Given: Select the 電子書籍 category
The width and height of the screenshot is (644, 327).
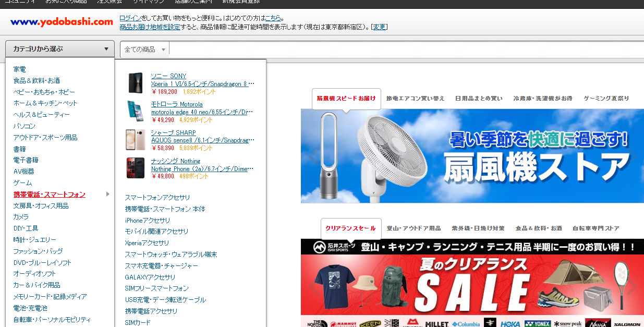Looking at the screenshot, I should tap(26, 160).
